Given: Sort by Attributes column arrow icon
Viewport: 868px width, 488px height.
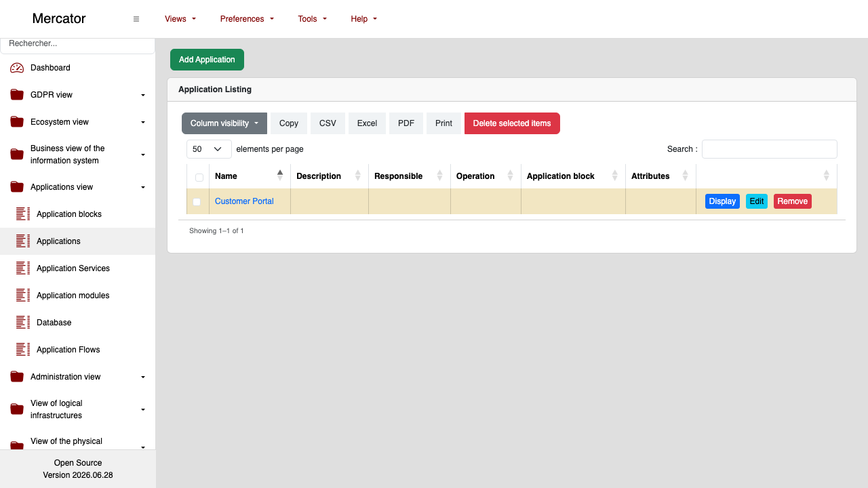Looking at the screenshot, I should point(686,176).
